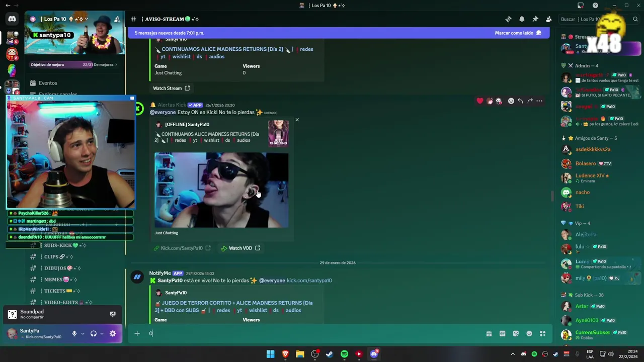Screen dimensions: 644x362
Task: Click the kick.com/santypa10 link in NotifyMe message
Action: [x=309, y=281]
